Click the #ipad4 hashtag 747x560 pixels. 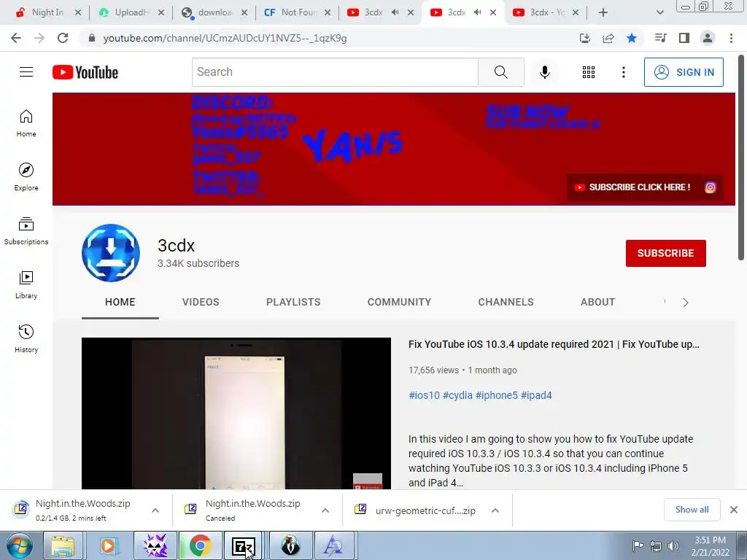pyautogui.click(x=536, y=395)
